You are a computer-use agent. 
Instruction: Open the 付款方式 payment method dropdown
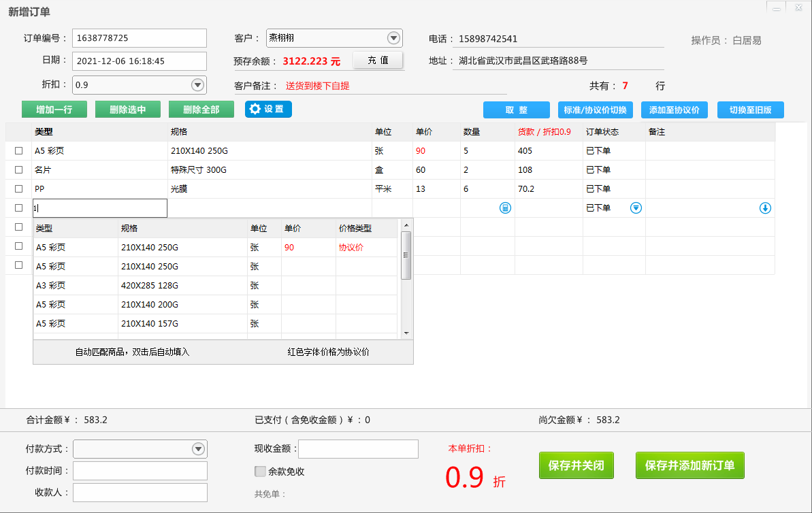click(198, 449)
